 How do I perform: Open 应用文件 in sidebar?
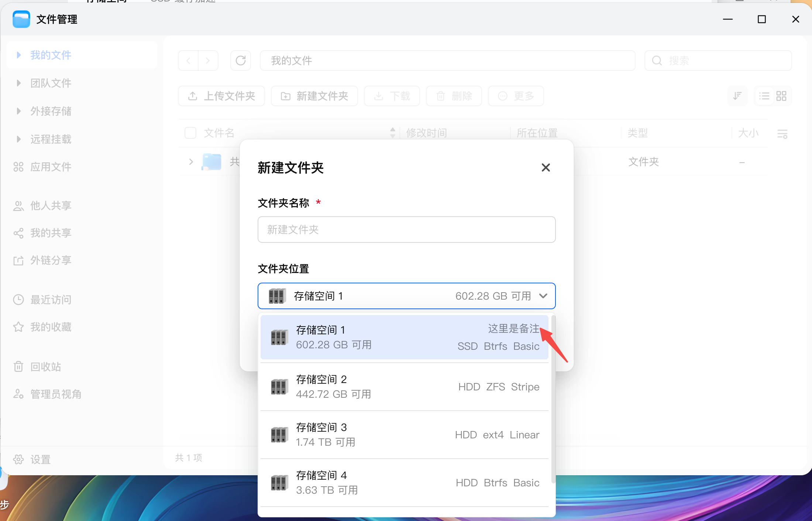click(x=42, y=167)
